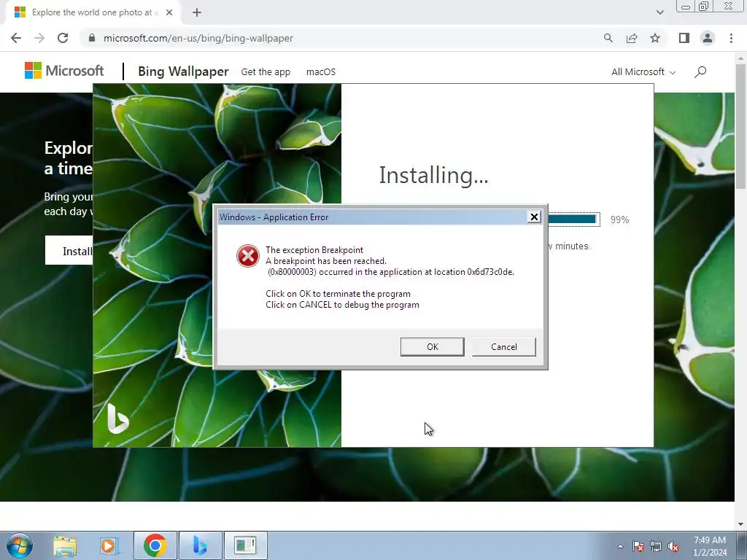Click Show desktop button at taskbar end
Viewport: 747px width, 560px height.
[x=741, y=545]
